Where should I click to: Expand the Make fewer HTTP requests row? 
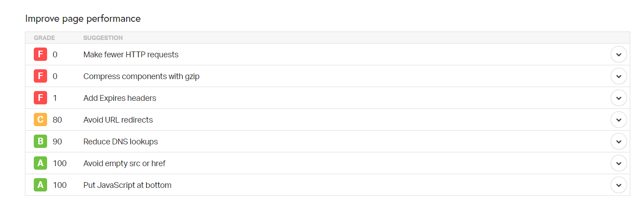tap(619, 55)
